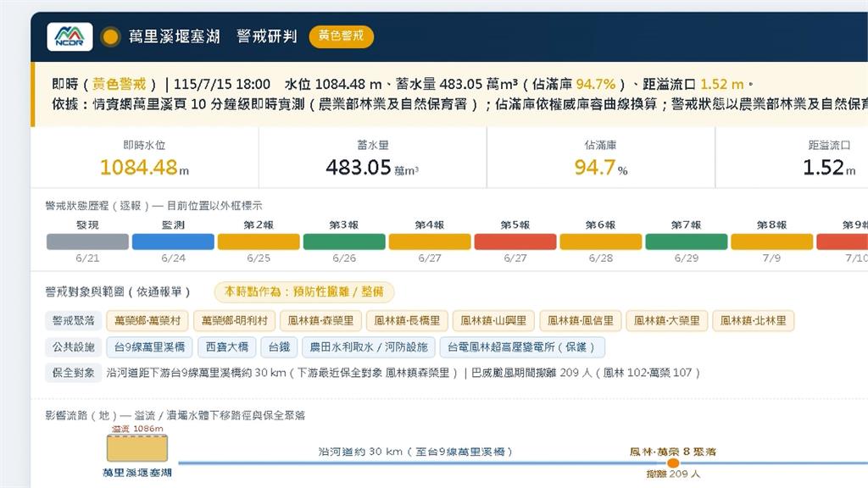This screenshot has width=868, height=488.
Task: Click the 本時點作為：預防性撤離／整備 pill
Action: (304, 291)
